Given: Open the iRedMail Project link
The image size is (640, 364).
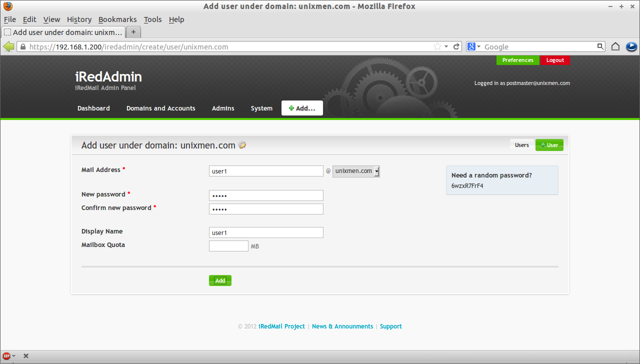Looking at the screenshot, I should click(x=281, y=326).
